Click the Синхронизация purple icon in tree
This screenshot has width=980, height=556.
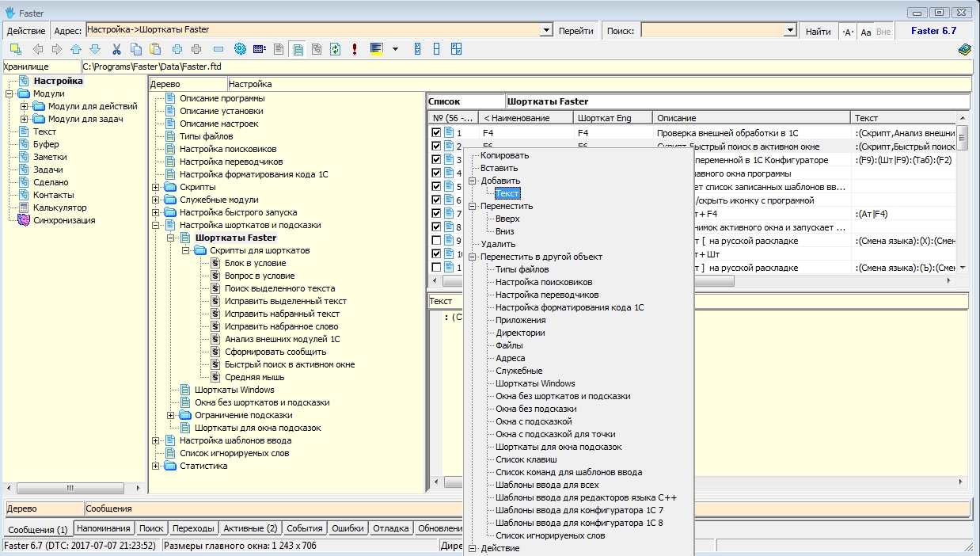pyautogui.click(x=24, y=220)
